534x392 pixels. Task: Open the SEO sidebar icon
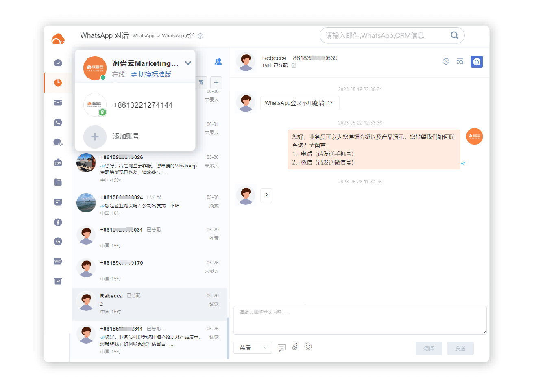coord(58,261)
